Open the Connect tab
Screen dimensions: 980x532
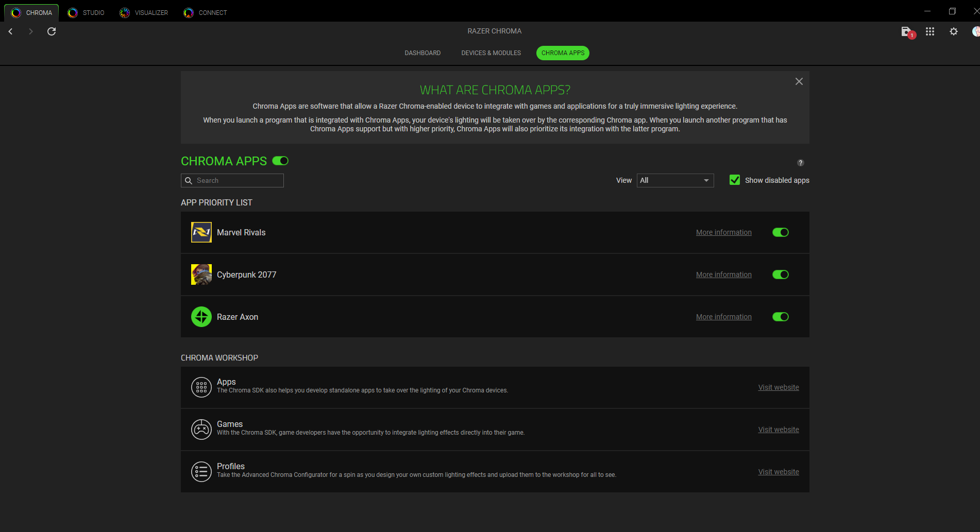205,12
